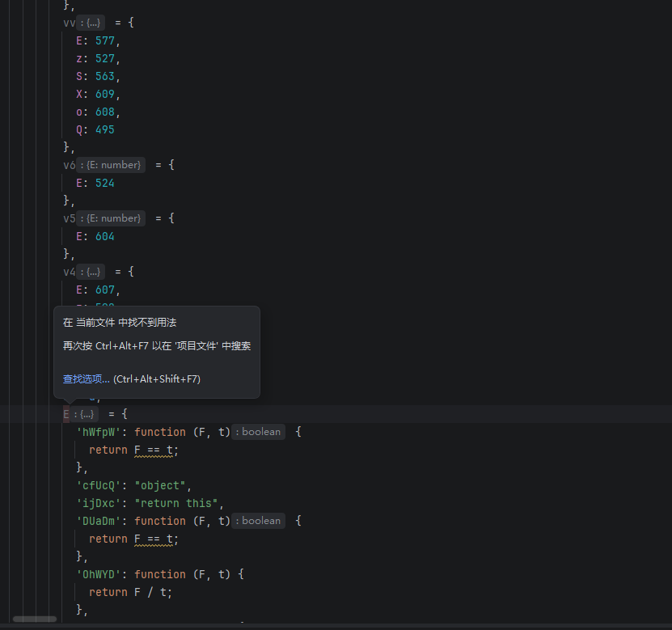Click the {E: number} hint beside v5
This screenshot has width=672, height=630.
[111, 218]
